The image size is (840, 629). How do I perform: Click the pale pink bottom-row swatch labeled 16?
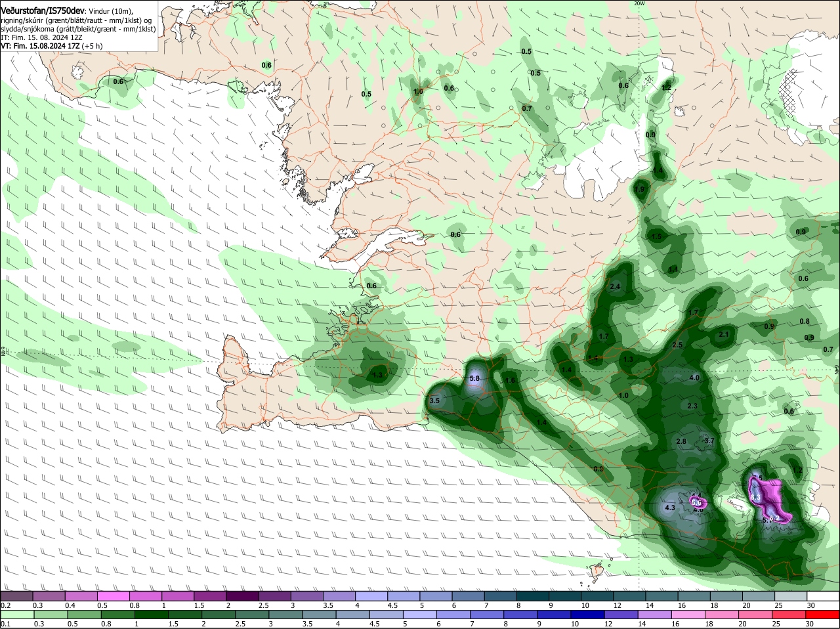click(689, 615)
